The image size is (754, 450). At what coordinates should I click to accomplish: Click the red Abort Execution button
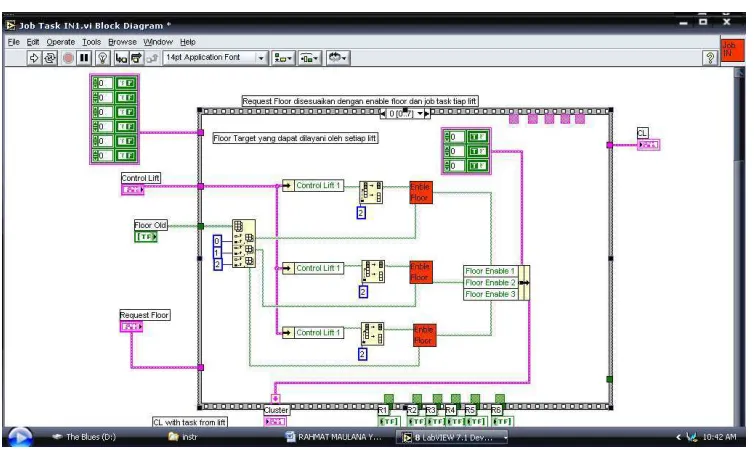pyautogui.click(x=68, y=58)
